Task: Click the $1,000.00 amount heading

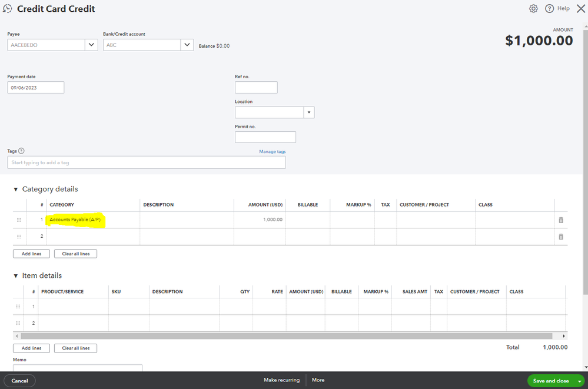Action: pyautogui.click(x=539, y=41)
